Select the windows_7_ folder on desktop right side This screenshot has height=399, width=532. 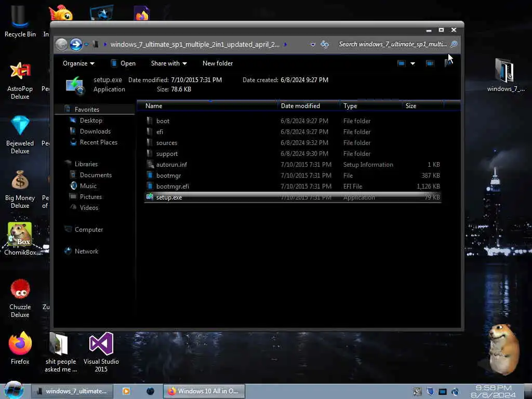tap(506, 75)
